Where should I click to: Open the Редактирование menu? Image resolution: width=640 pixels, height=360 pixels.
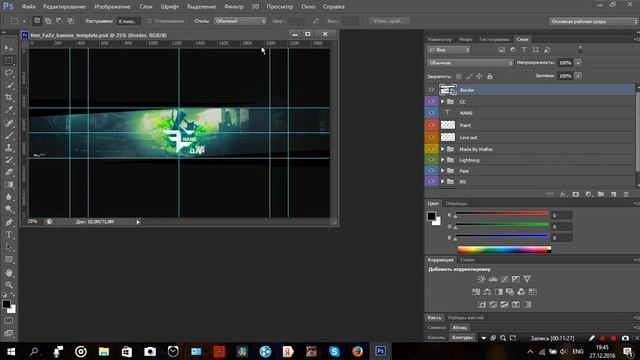click(x=64, y=7)
